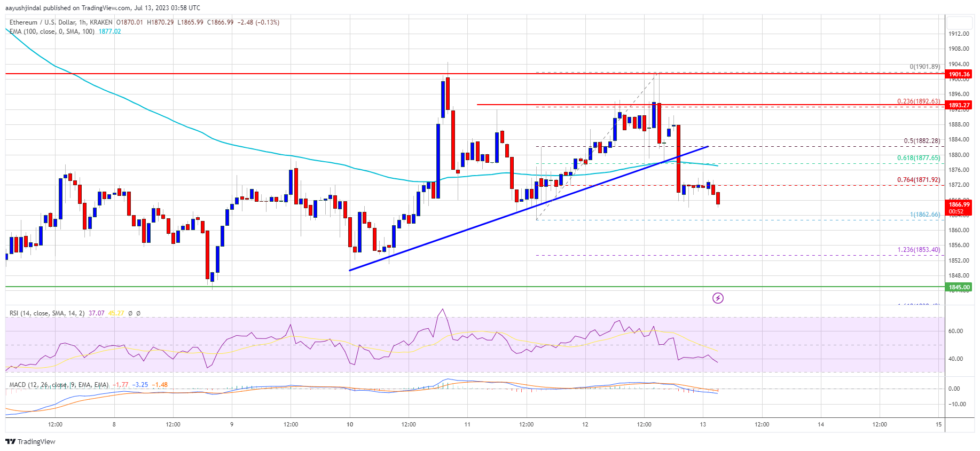Click the date label 8 on time axis

(x=114, y=425)
